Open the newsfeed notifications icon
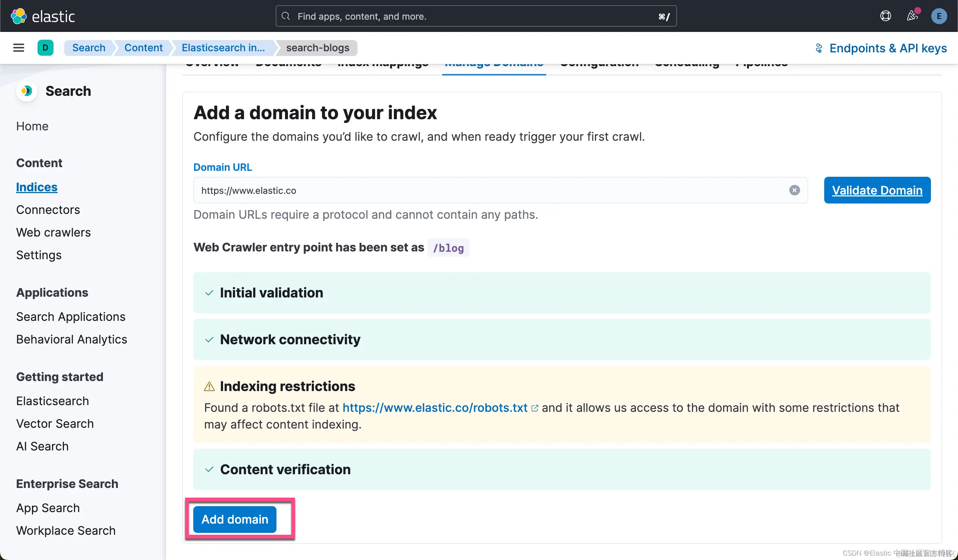Screen dimensions: 958x560 coord(912,16)
